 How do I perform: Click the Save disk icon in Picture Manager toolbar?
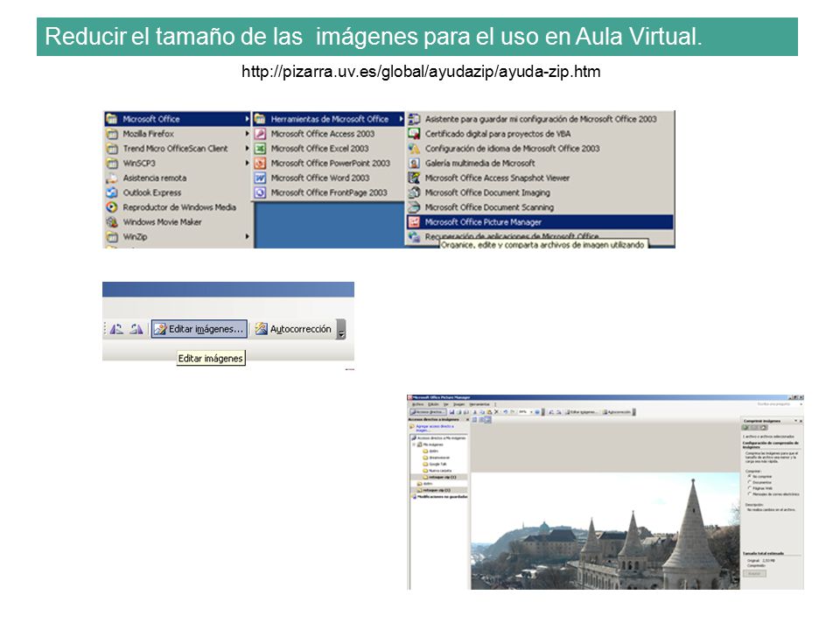pyautogui.click(x=451, y=412)
